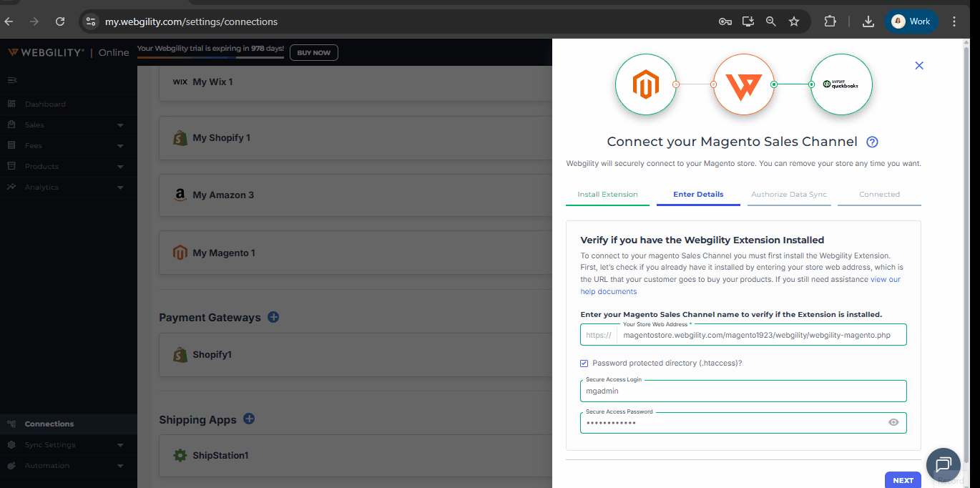Screen dimensions: 980x488
Task: Switch to the Install Extension step tab
Action: coord(607,195)
